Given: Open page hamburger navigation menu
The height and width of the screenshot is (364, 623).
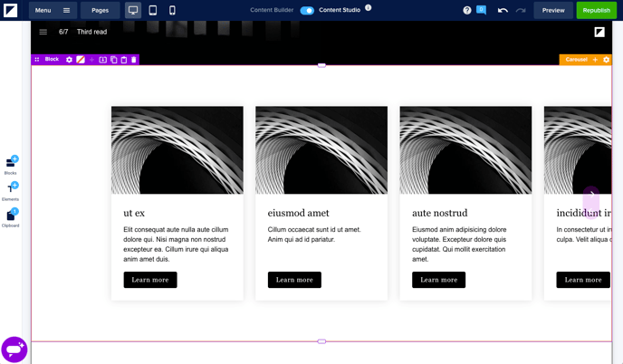Looking at the screenshot, I should point(43,32).
